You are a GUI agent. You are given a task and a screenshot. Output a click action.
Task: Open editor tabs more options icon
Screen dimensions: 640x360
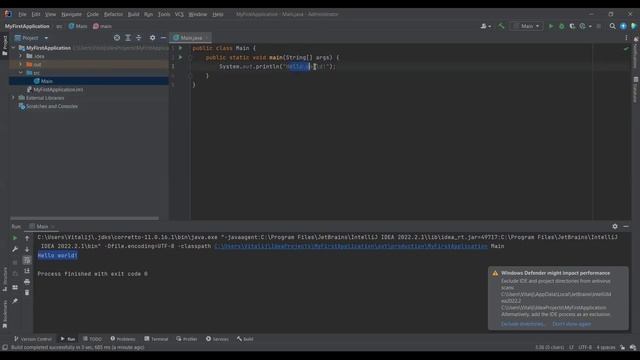tap(626, 38)
